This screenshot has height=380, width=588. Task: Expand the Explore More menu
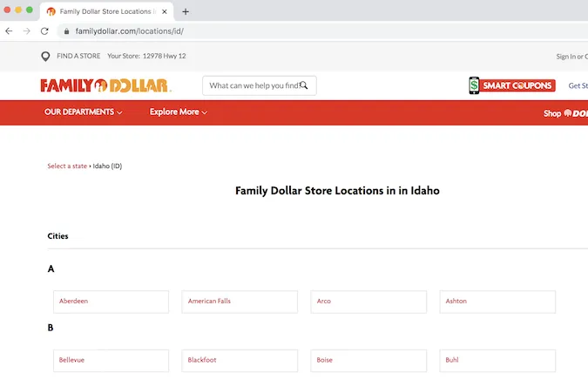(179, 112)
